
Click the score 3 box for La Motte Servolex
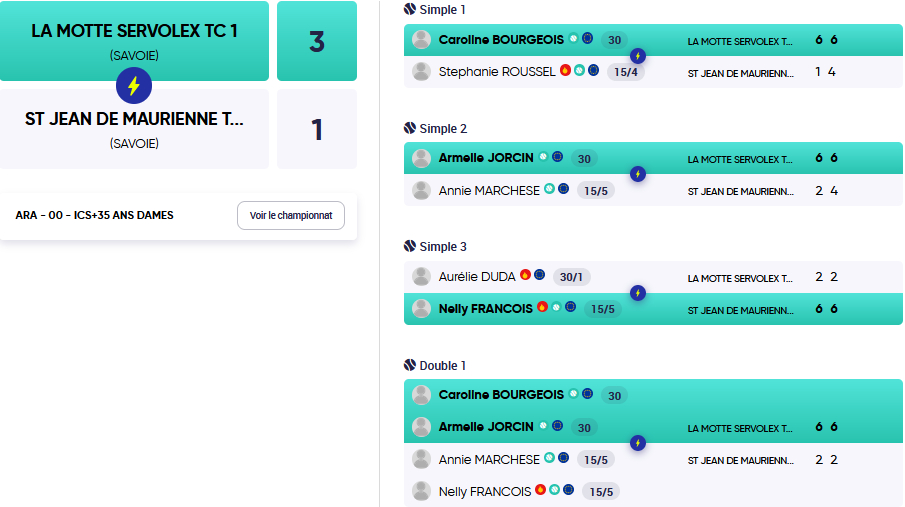coord(317,41)
